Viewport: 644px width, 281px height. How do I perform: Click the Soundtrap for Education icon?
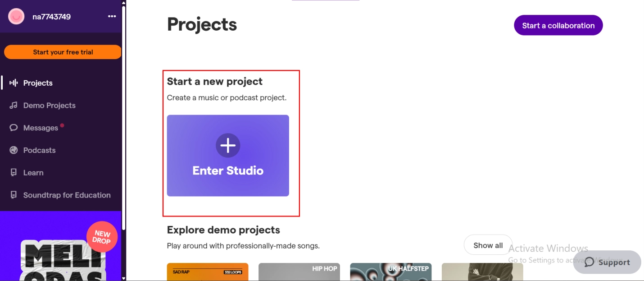(14, 195)
